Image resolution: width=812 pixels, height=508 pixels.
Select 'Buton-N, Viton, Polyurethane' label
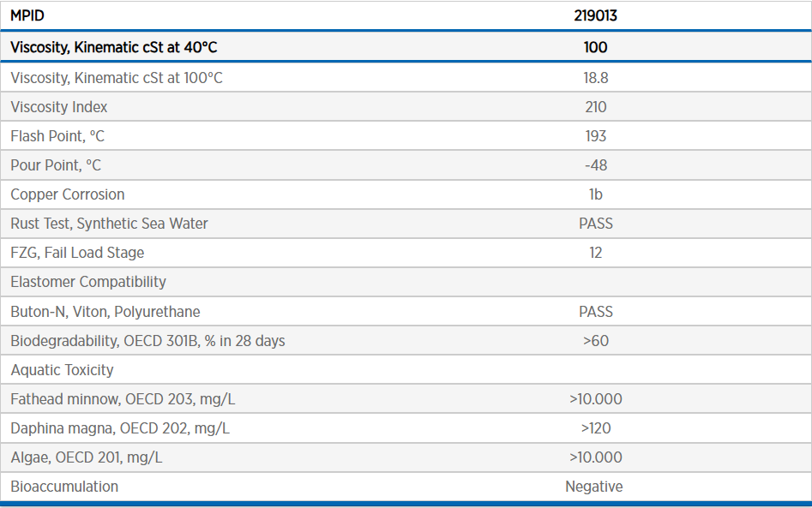(105, 312)
